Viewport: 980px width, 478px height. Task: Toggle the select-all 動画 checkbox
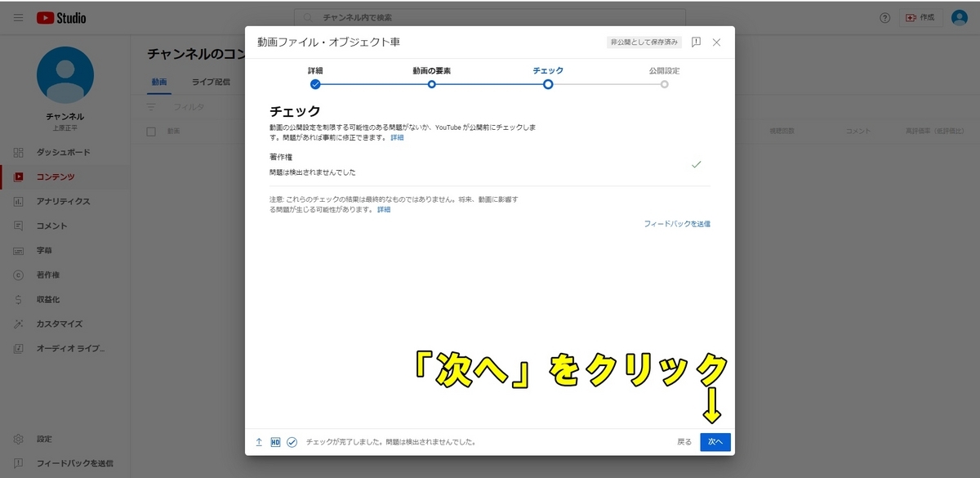click(151, 131)
